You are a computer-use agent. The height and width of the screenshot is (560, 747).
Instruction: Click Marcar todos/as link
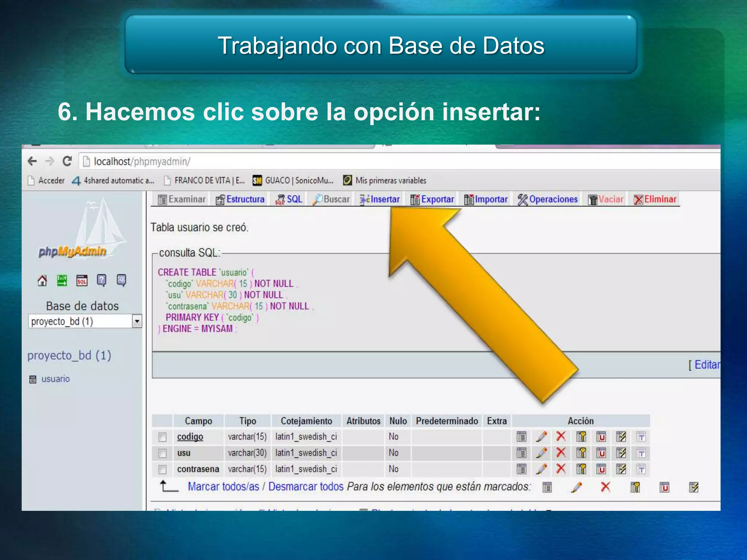(x=224, y=487)
